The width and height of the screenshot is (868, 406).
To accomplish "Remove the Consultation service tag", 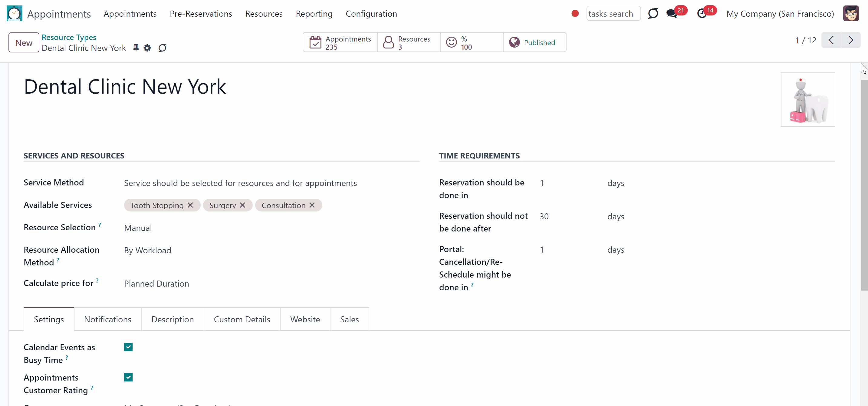I will click(x=312, y=205).
